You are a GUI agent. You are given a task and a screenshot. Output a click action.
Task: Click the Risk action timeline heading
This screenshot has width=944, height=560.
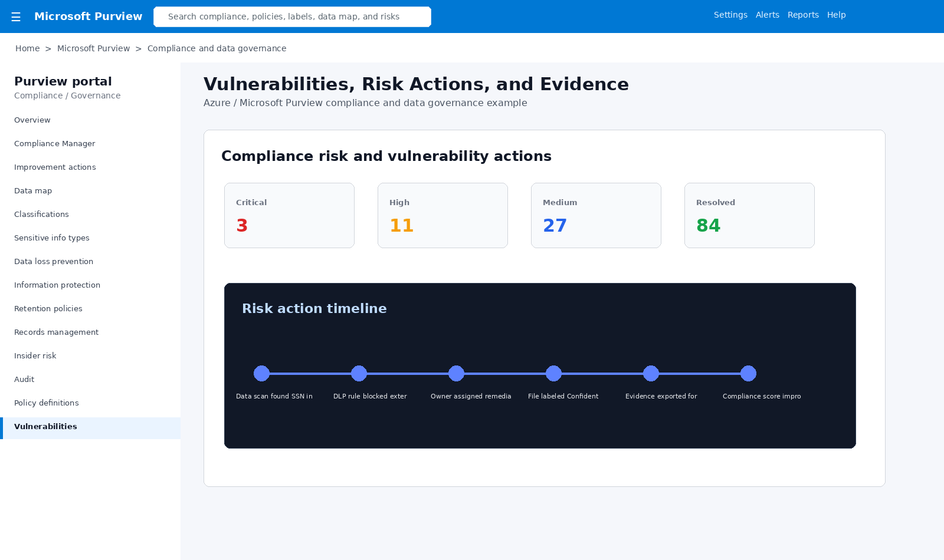(x=314, y=308)
